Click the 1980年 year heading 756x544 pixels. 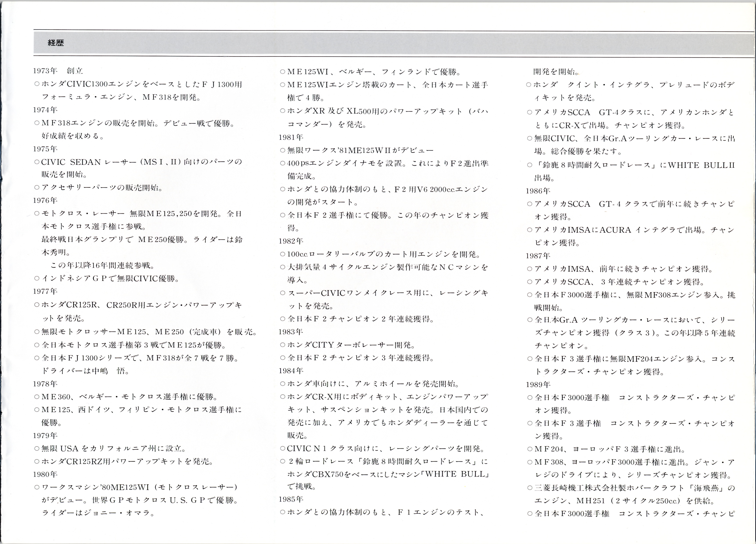coord(45,474)
